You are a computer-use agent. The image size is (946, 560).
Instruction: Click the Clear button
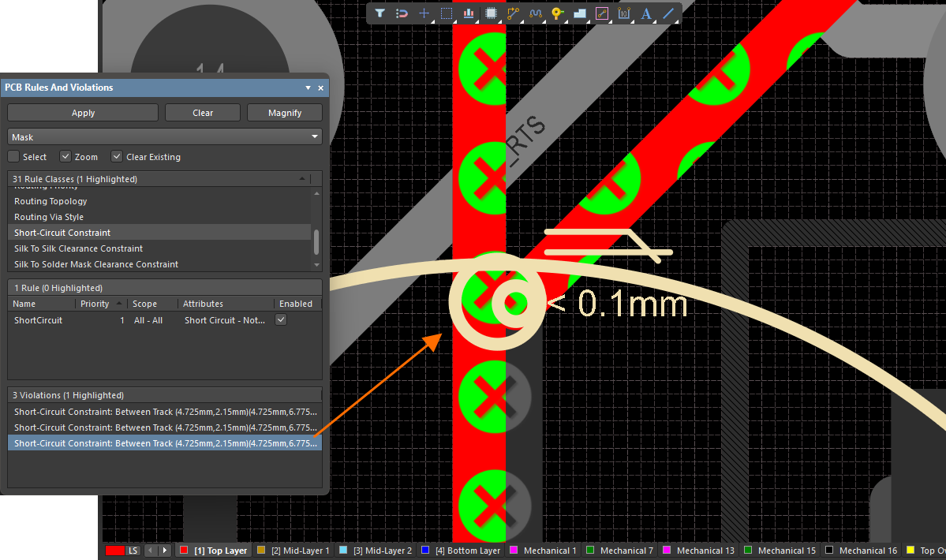203,113
